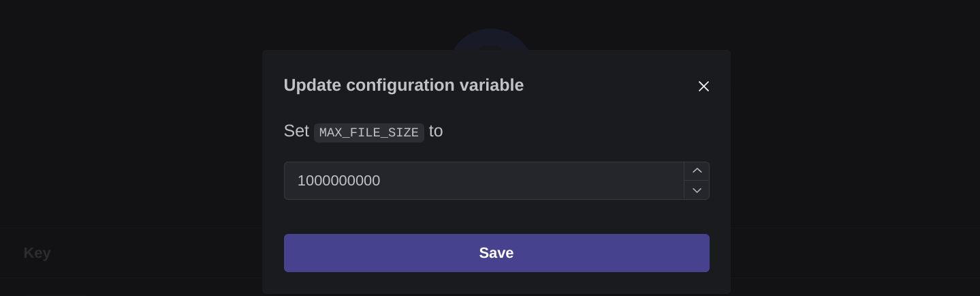The width and height of the screenshot is (980, 296).
Task: Click the word "to" after the variable name
Action: [436, 131]
